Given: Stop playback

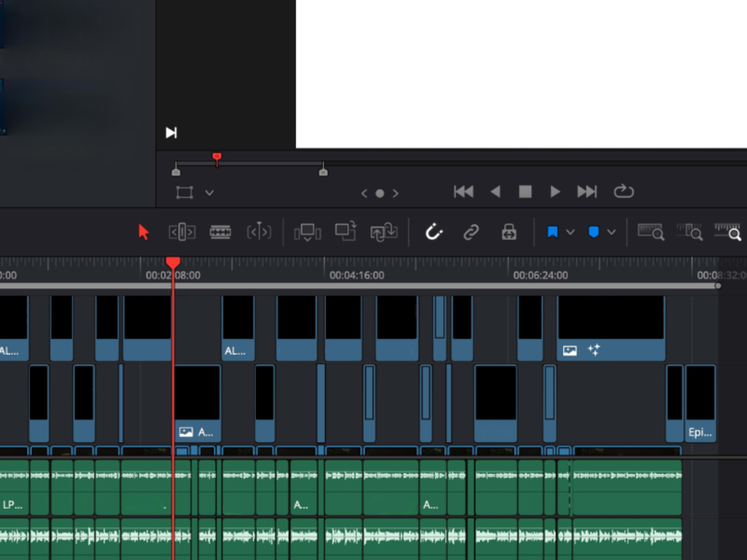Looking at the screenshot, I should click(x=525, y=192).
